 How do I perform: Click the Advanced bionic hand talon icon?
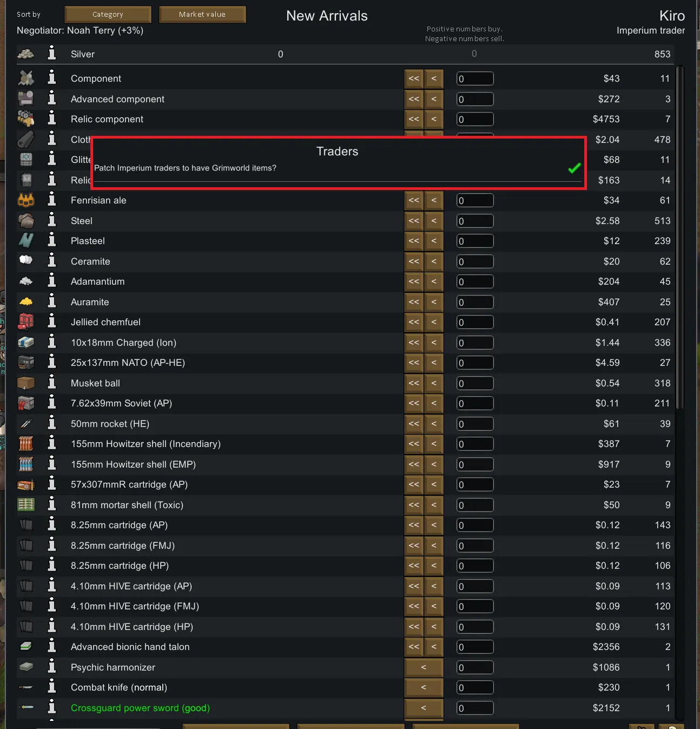(26, 647)
